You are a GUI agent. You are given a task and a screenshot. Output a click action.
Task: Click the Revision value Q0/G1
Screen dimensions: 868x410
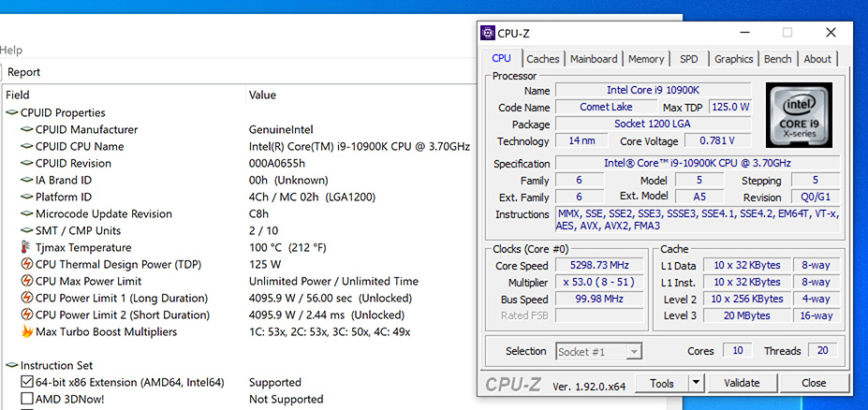pyautogui.click(x=816, y=197)
